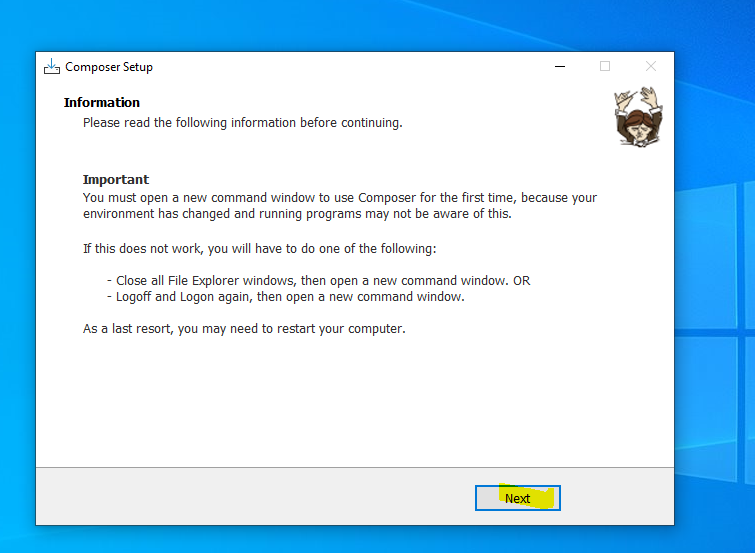755x553 pixels.
Task: Click "Please read the following information" text
Action: (x=242, y=123)
